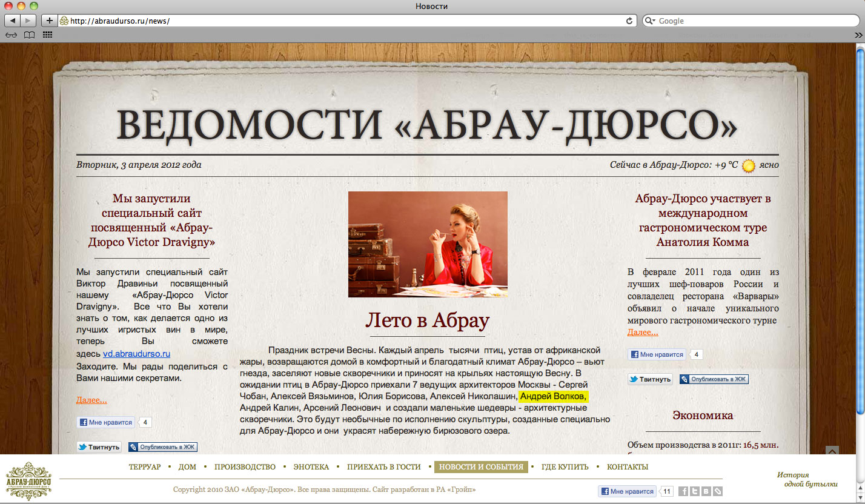Show all bookmarks book icon

(29, 35)
